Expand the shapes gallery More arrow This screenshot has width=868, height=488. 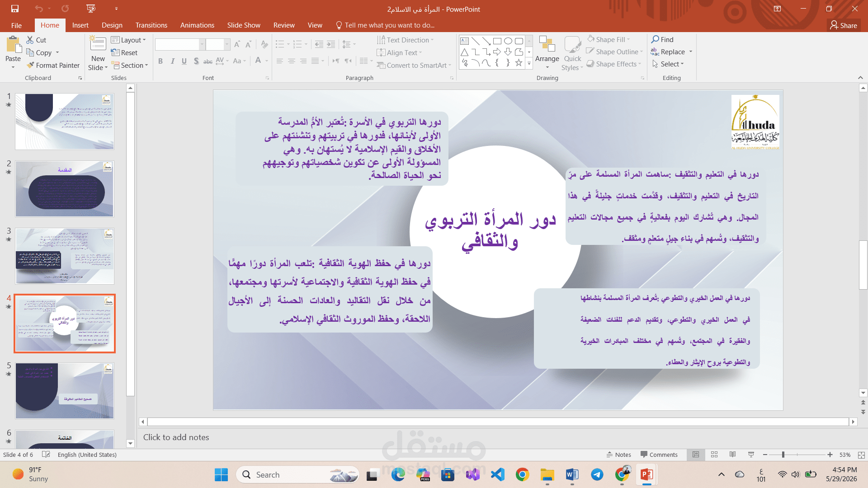(529, 63)
